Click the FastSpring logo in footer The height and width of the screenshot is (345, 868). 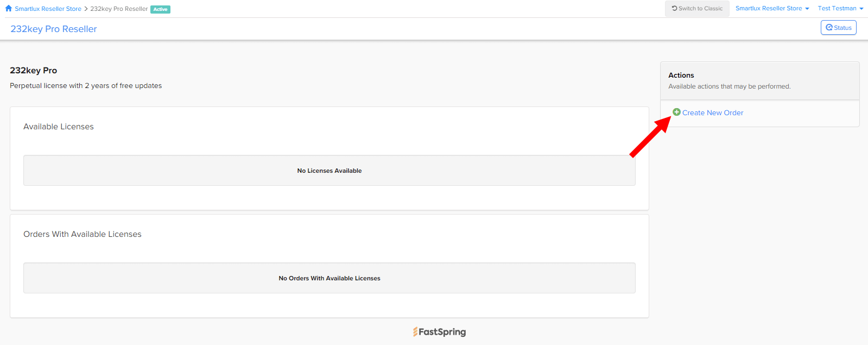click(x=439, y=331)
